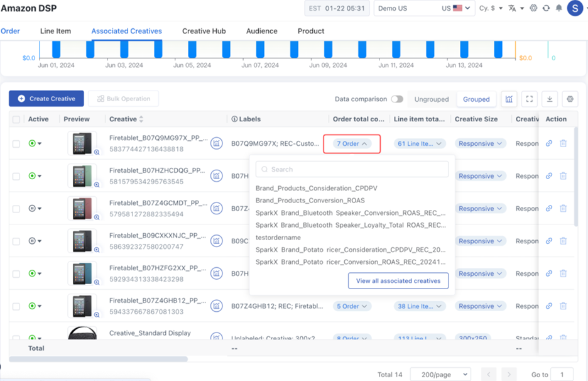Image resolution: width=588 pixels, height=381 pixels.
Task: Click the notification bell icon
Action: click(x=558, y=8)
